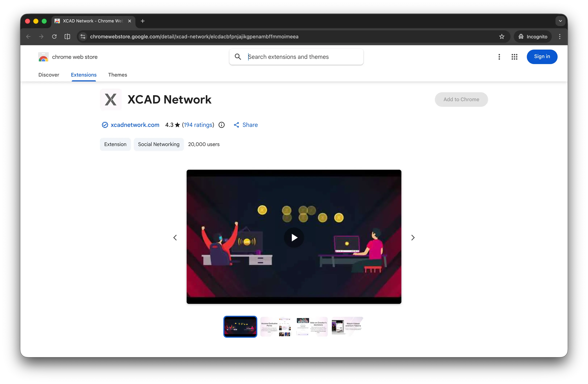Image resolution: width=588 pixels, height=384 pixels.
Task: Click the ratings info circle icon
Action: (222, 125)
